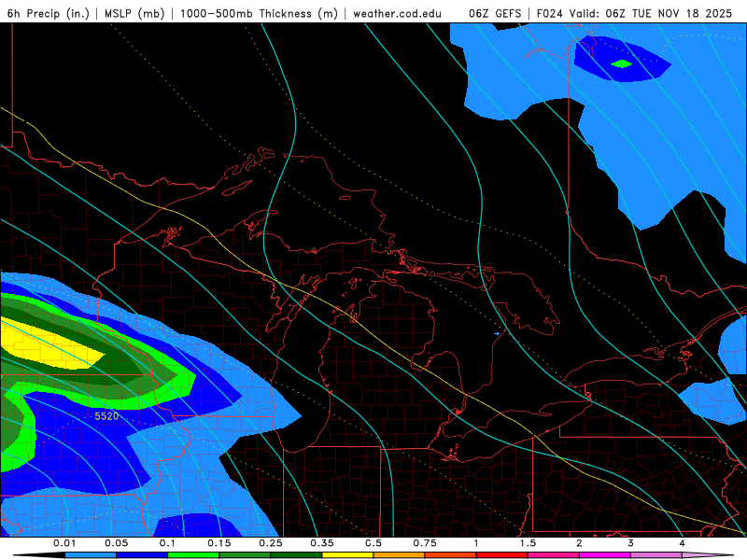Select the yellow 0.35 legend swatch
This screenshot has width=747, height=560.
347,555
